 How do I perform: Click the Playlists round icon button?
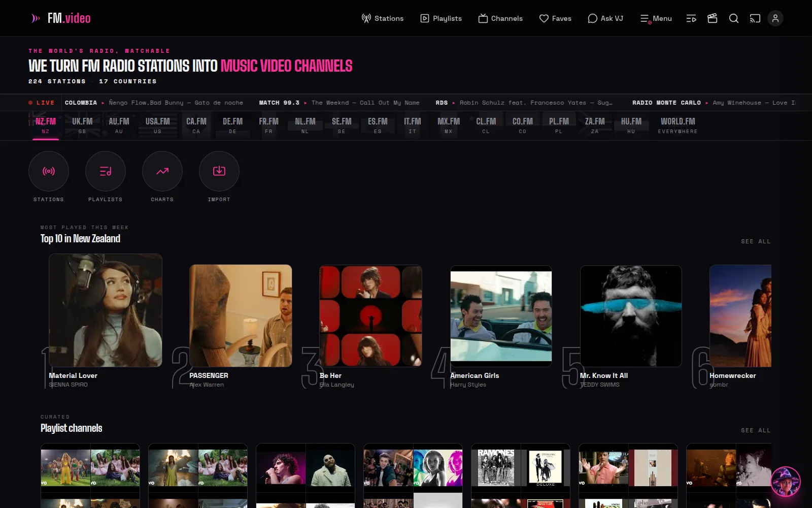(106, 171)
